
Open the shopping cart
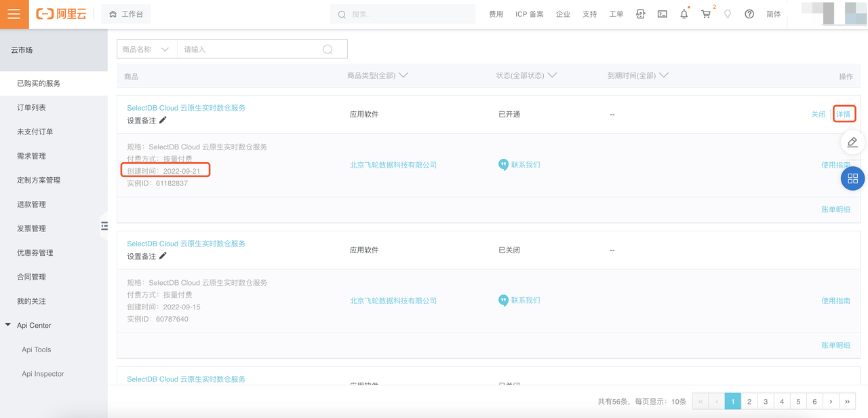[x=706, y=14]
